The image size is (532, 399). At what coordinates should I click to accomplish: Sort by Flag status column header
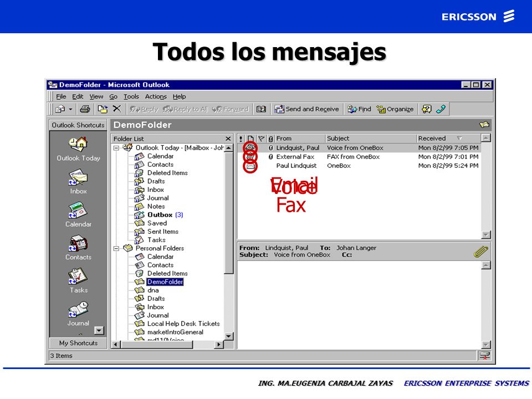coord(261,139)
